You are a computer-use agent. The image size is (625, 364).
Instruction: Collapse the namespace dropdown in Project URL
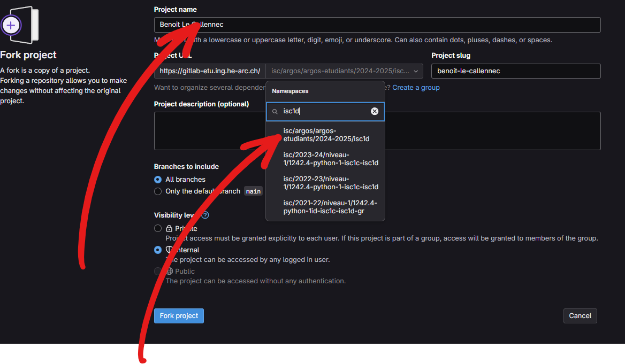416,71
